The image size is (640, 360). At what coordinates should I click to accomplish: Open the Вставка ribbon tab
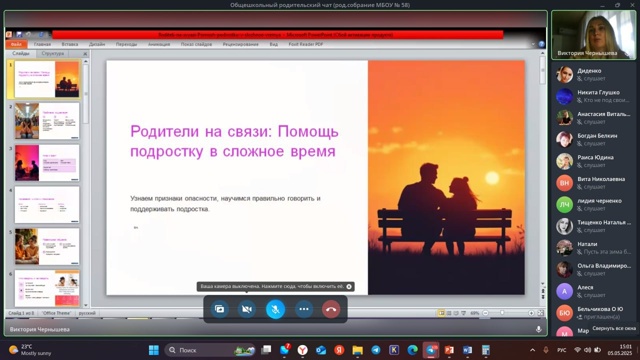(70, 44)
